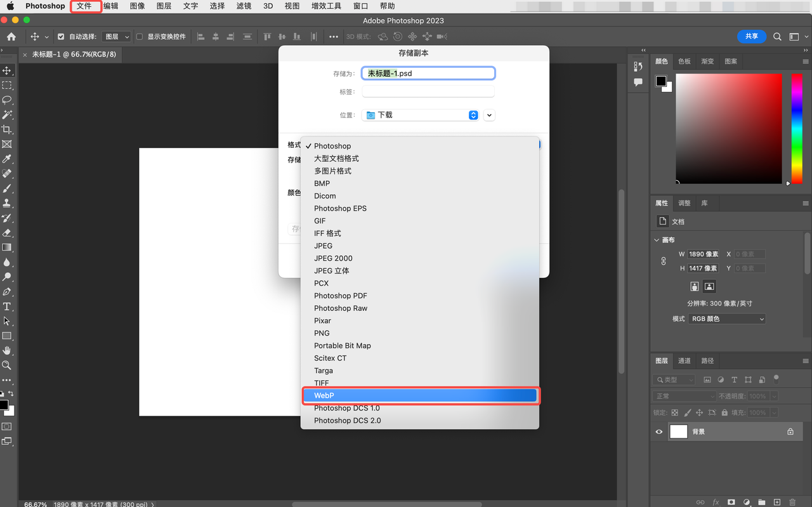812x507 pixels.
Task: Enable the 自动选择 checkbox
Action: point(60,36)
